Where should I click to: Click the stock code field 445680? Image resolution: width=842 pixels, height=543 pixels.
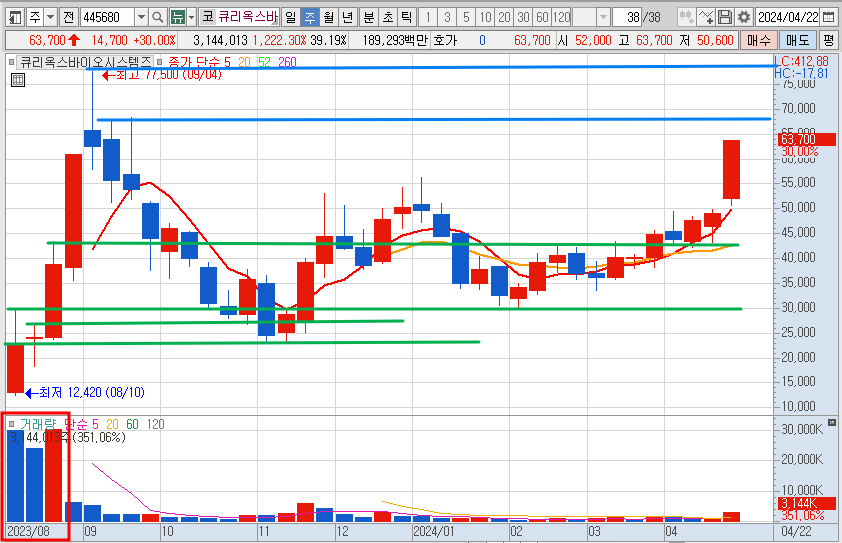tap(107, 18)
